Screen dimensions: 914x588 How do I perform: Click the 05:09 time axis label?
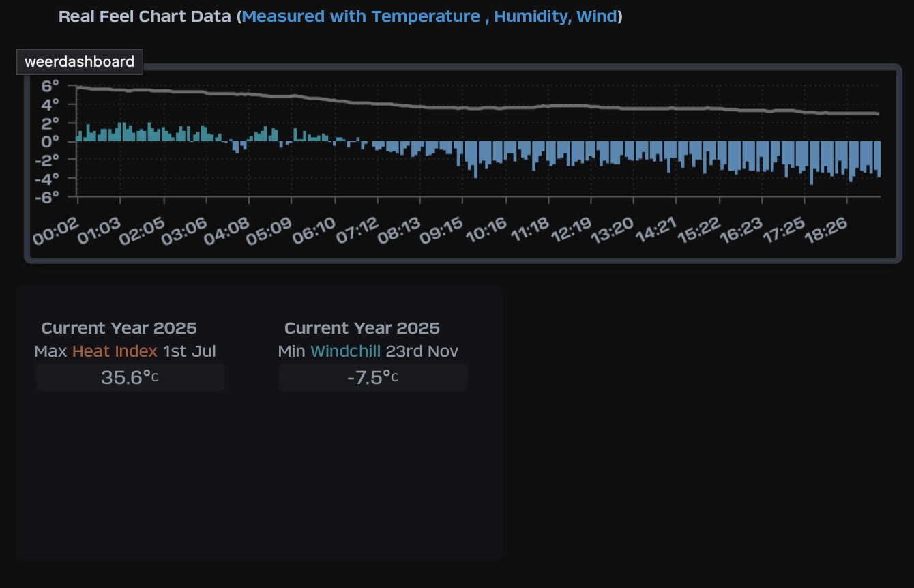(270, 232)
